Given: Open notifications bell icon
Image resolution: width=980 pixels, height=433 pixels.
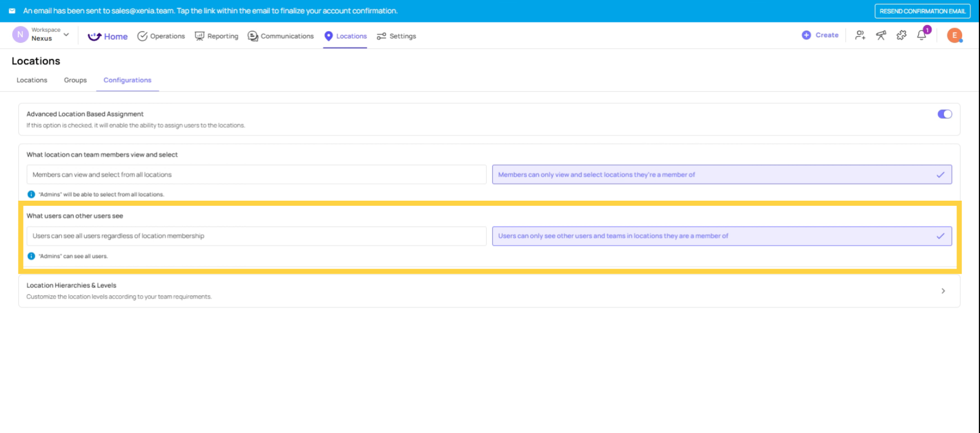Looking at the screenshot, I should click(922, 35).
